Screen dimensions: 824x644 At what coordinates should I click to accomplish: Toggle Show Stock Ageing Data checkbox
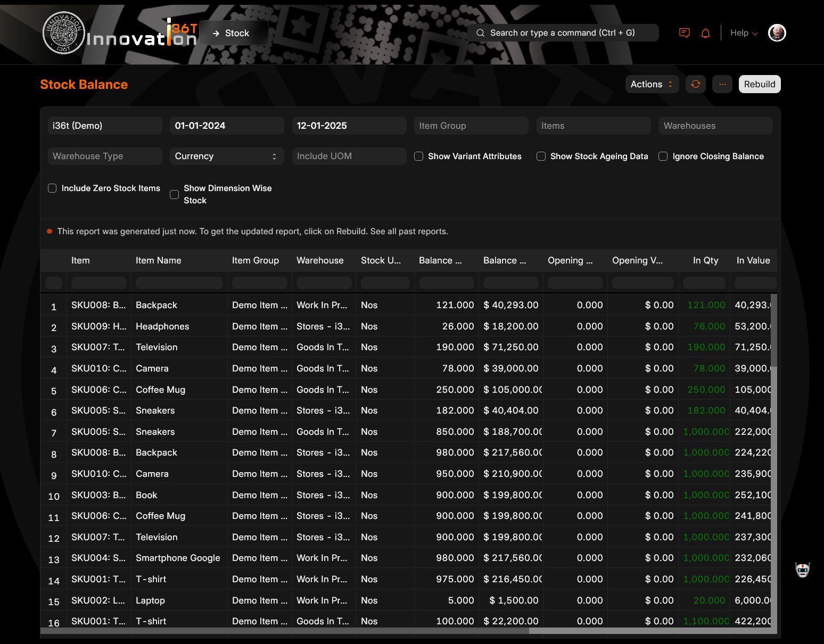pos(541,156)
